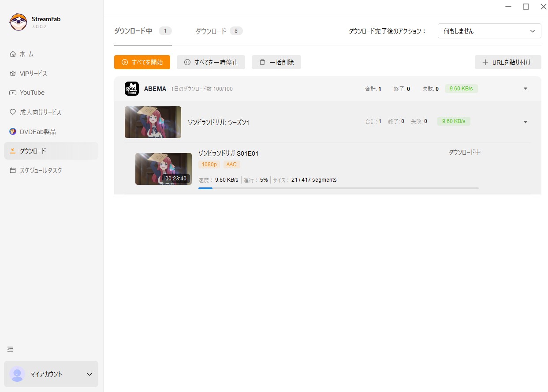Viewport: 548px width, 392px height.
Task: Switch to the ダウンロード中 tab
Action: [x=133, y=31]
